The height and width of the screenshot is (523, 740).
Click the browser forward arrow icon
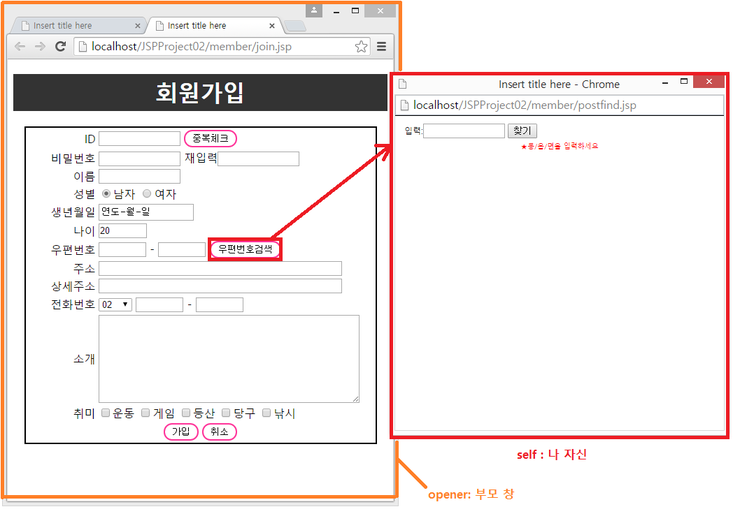40,46
